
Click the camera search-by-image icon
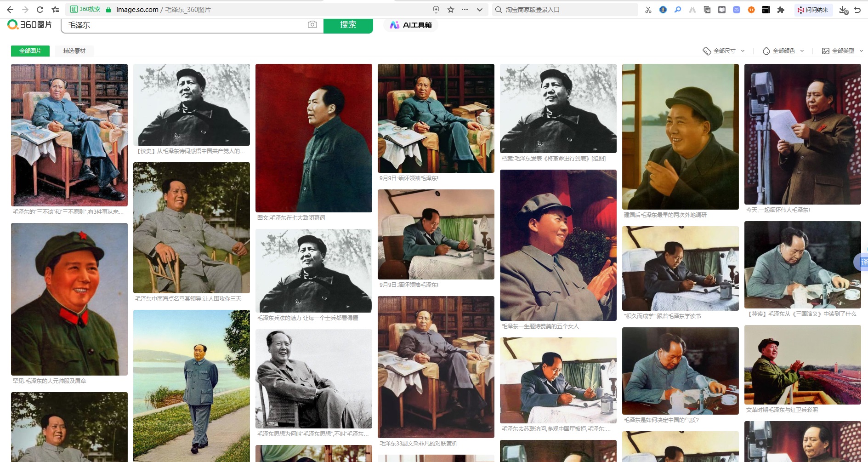click(x=312, y=25)
